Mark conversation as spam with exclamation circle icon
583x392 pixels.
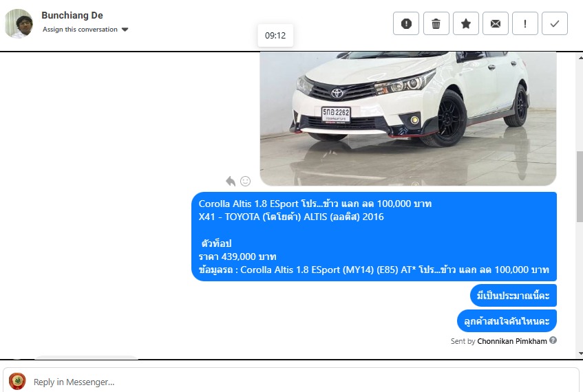[x=406, y=23]
